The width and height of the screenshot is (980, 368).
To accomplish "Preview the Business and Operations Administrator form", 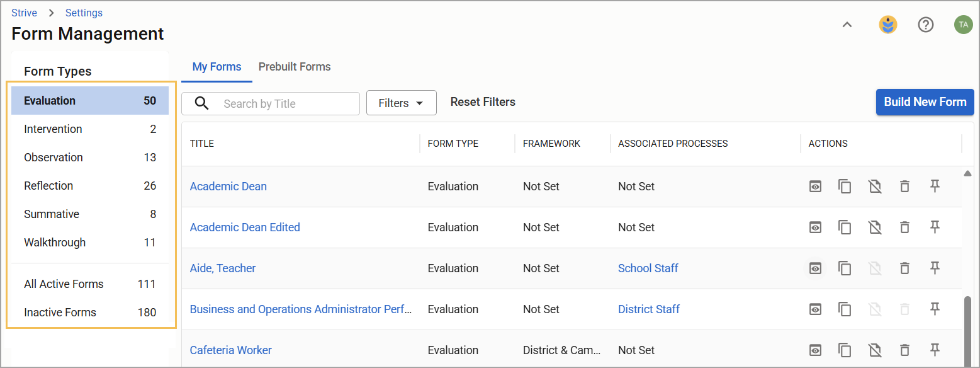I will tap(815, 309).
